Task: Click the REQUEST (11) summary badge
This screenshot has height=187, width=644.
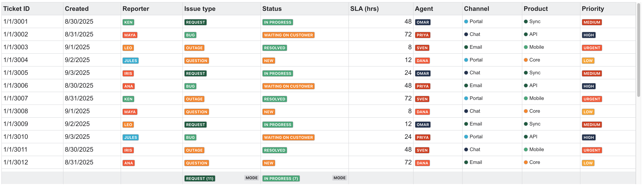Action: [200, 178]
